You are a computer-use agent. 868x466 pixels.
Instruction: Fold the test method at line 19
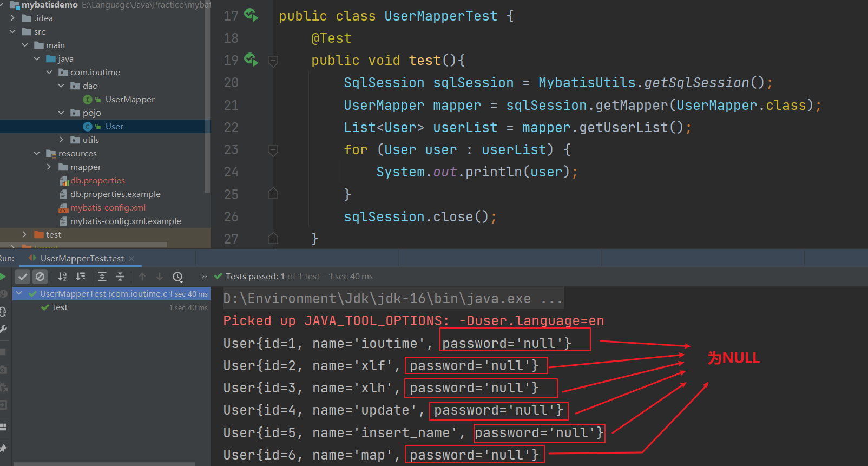coord(273,61)
